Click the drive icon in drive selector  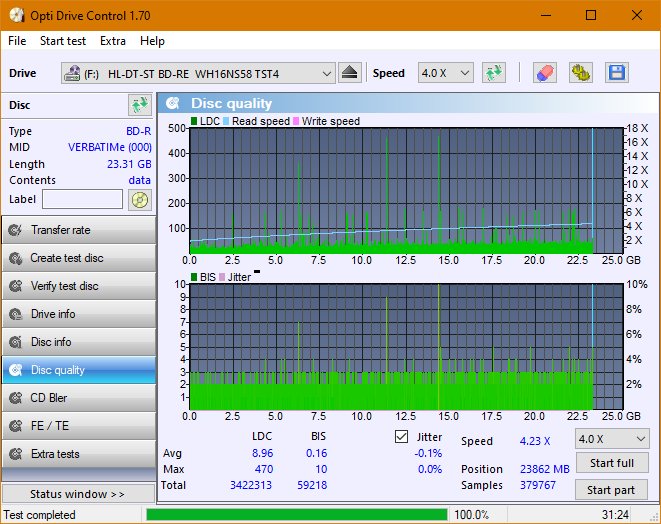[x=72, y=73]
